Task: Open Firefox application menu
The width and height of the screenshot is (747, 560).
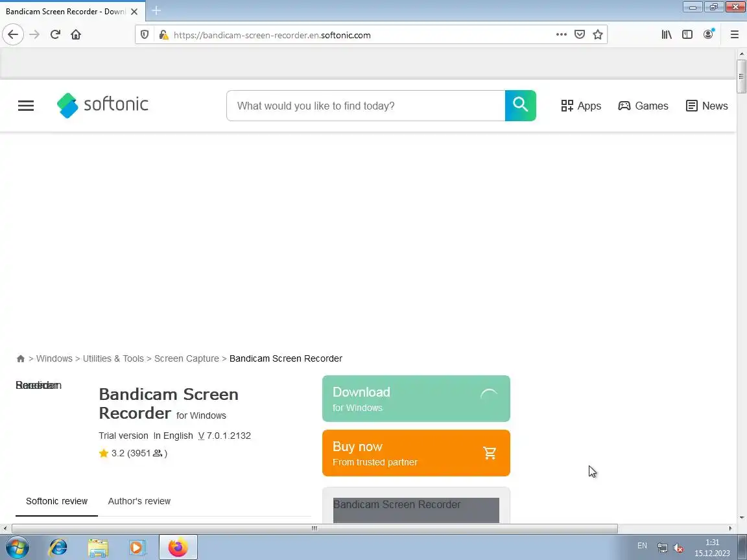Action: 734,34
